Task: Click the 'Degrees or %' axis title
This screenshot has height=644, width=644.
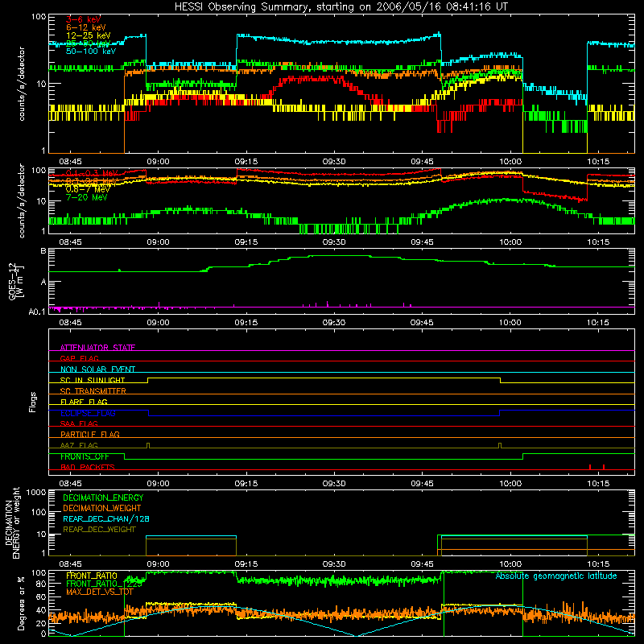Action: [21, 603]
